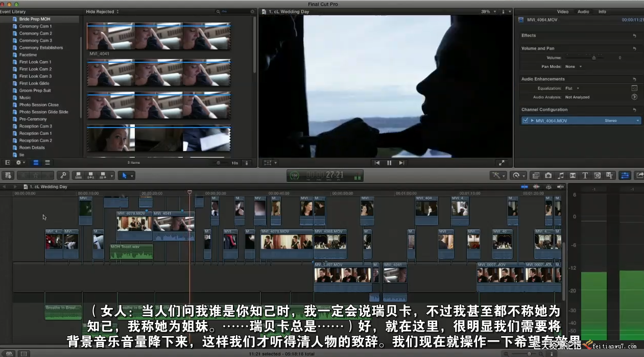Connect selected clip to primary storyline

(x=79, y=175)
